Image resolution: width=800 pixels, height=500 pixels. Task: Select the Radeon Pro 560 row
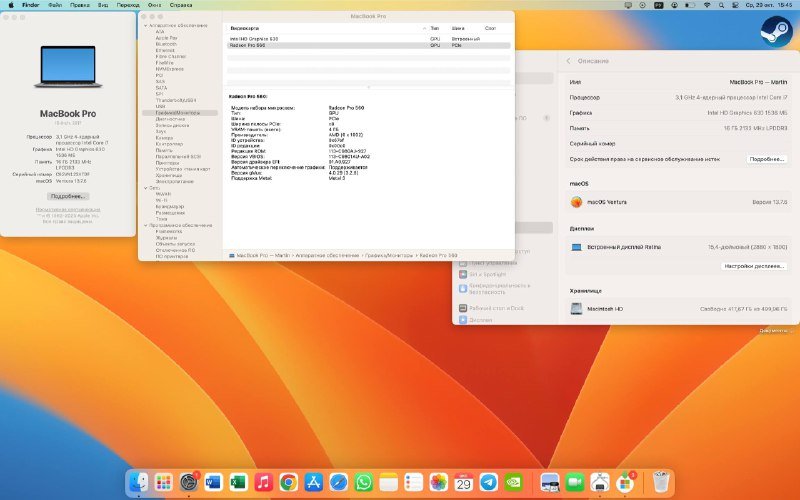pyautogui.click(x=368, y=45)
